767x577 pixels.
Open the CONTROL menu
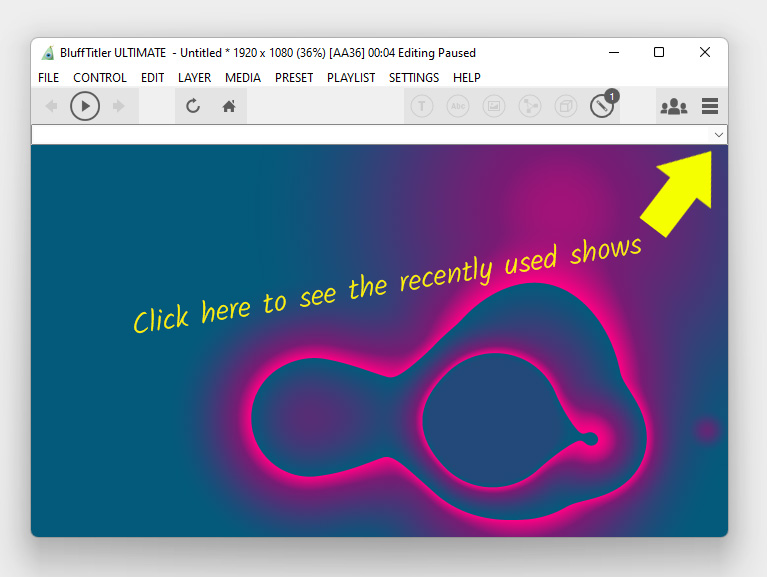pos(100,78)
